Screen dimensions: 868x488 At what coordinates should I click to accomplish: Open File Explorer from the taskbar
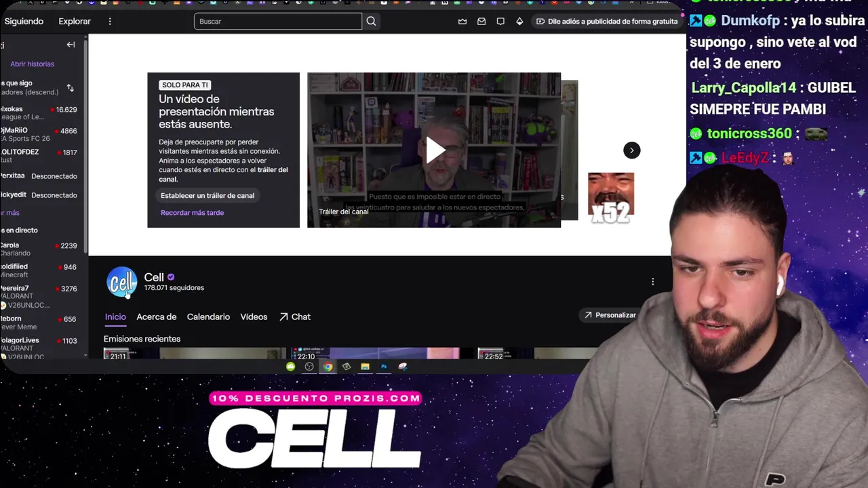pyautogui.click(x=365, y=367)
